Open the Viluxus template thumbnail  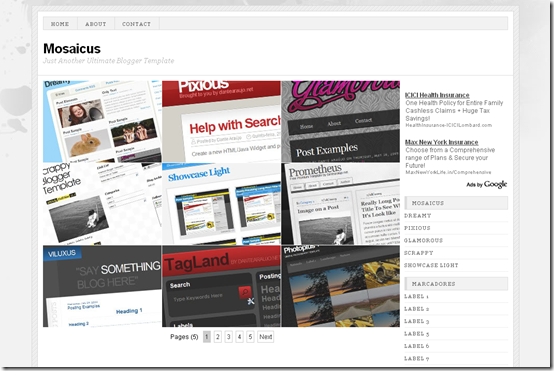pos(102,286)
